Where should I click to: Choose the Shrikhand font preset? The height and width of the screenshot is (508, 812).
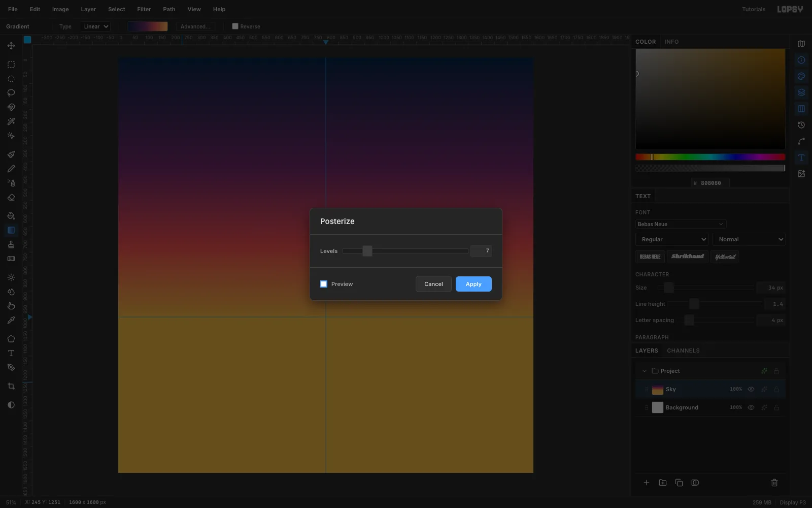click(x=687, y=257)
